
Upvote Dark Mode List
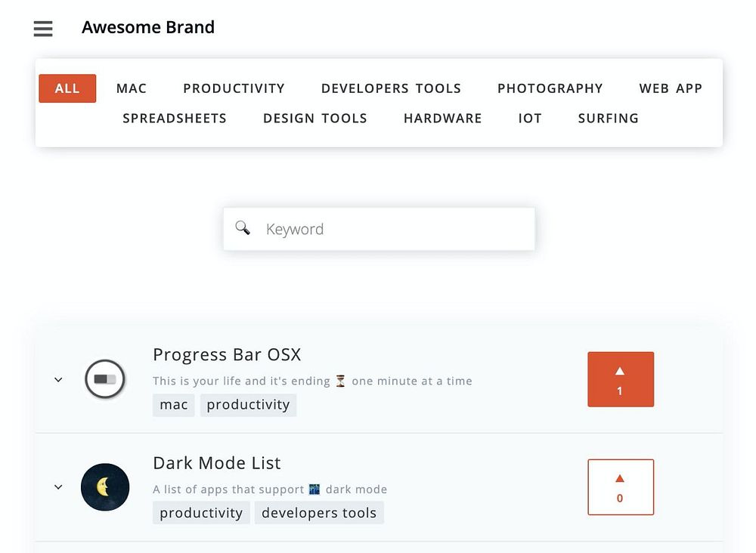(620, 487)
